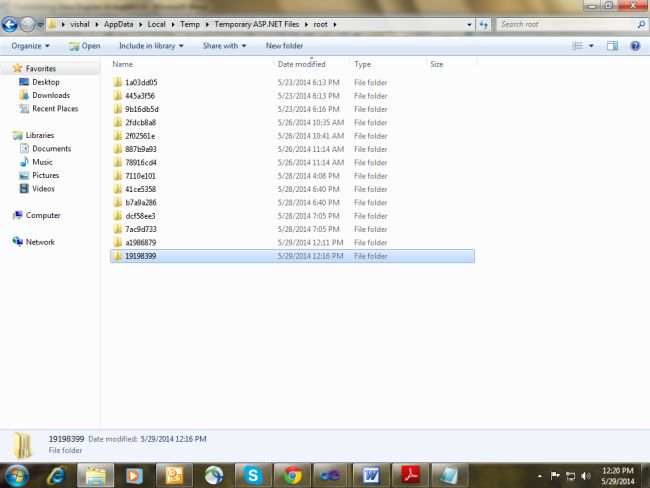Expand the arrow after Temp breadcrumb

pos(207,24)
